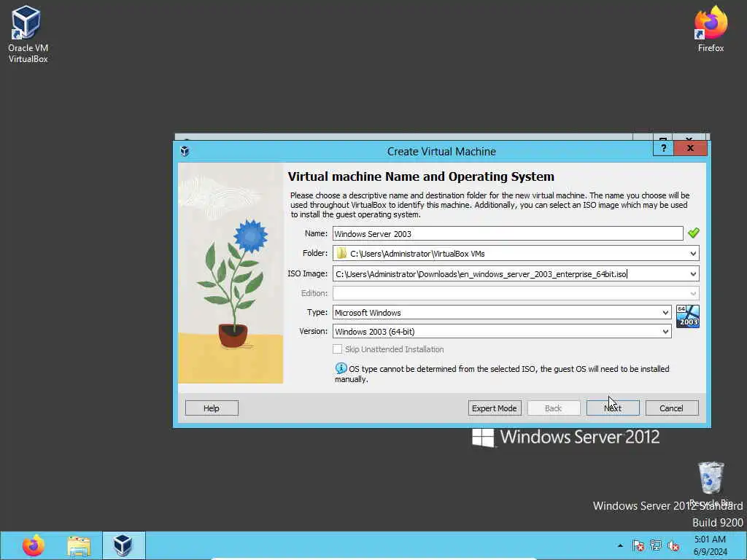The image size is (747, 560).
Task: Switch to Expert Mode
Action: pos(495,408)
